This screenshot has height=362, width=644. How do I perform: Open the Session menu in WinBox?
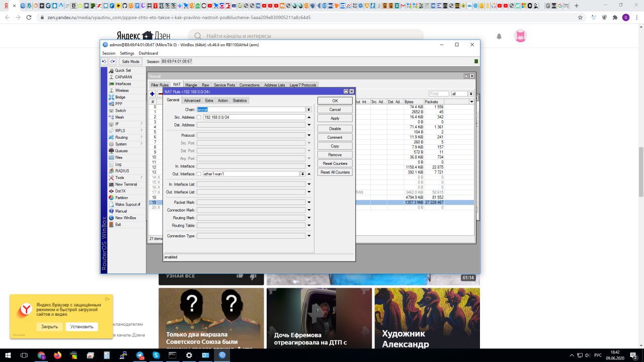[109, 53]
